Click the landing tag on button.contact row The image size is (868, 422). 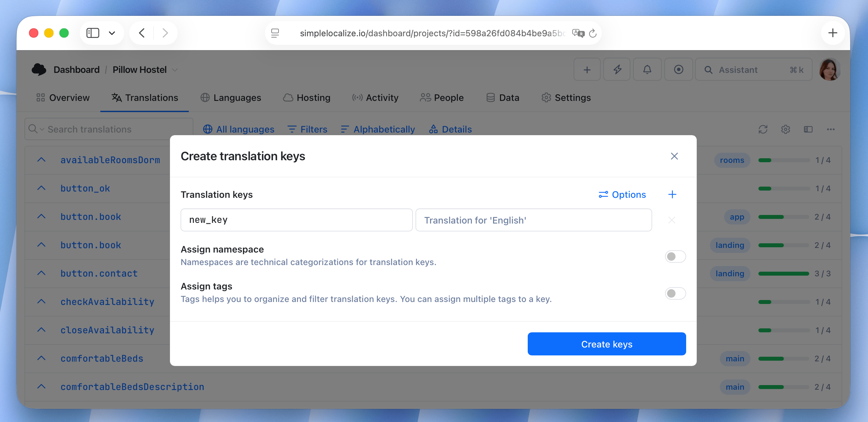point(730,274)
